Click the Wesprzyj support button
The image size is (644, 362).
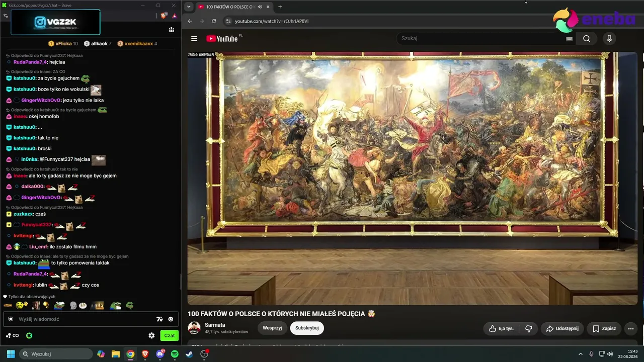click(x=272, y=328)
